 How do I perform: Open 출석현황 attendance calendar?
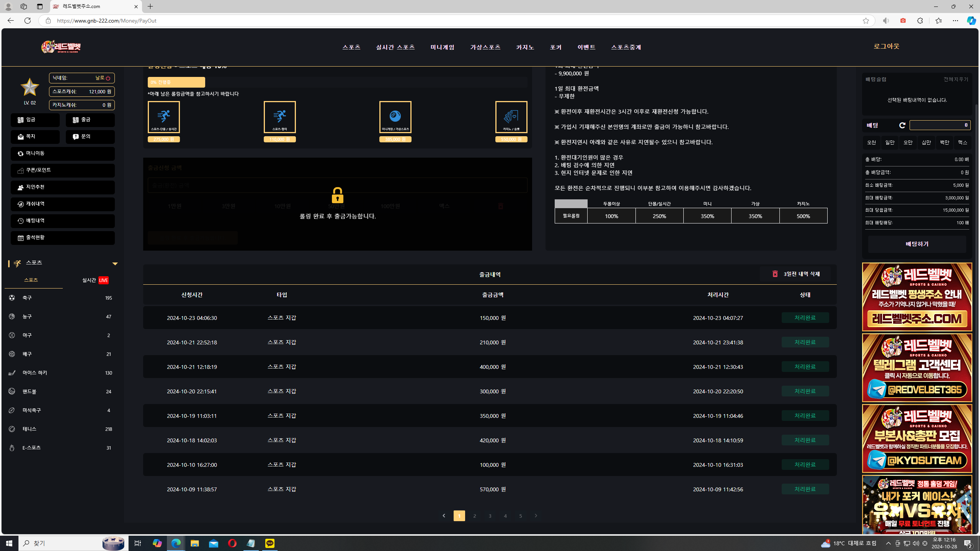pyautogui.click(x=63, y=238)
